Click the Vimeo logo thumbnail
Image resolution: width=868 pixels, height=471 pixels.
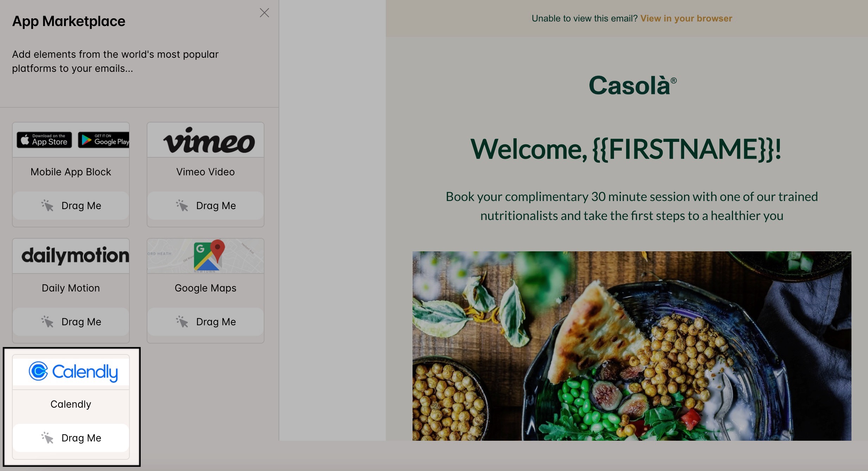(x=209, y=140)
